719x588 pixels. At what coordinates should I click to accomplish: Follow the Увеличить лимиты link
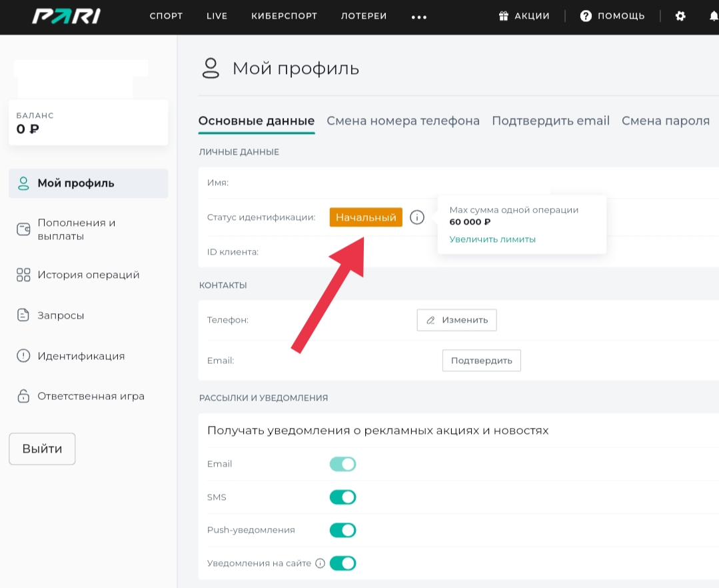point(492,239)
